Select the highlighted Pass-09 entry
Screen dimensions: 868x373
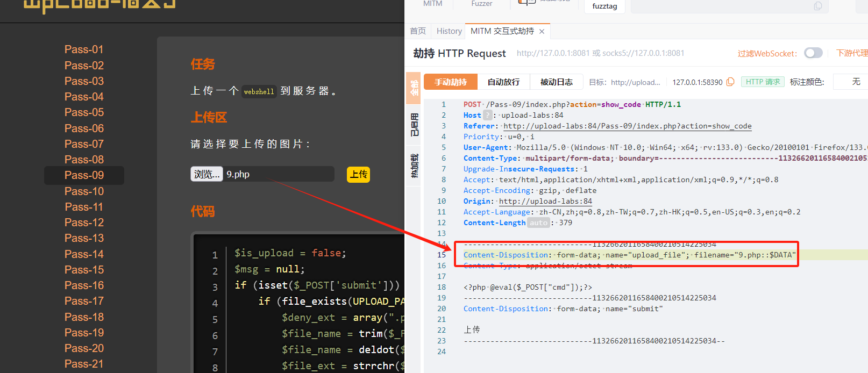pyautogui.click(x=84, y=175)
